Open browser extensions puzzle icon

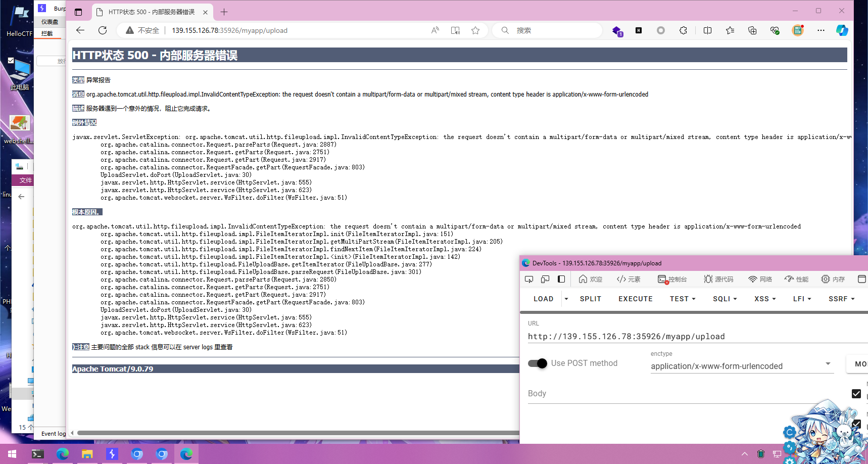tap(683, 30)
